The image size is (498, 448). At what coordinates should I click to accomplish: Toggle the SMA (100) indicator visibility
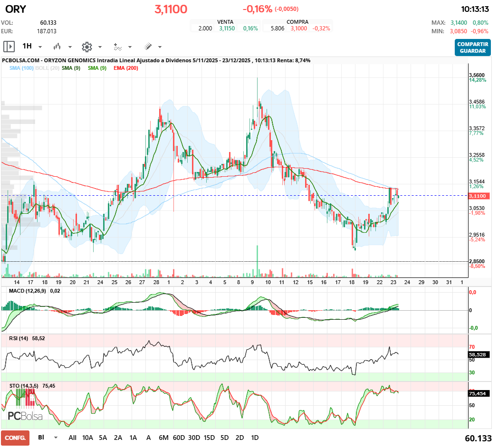[x=20, y=68]
